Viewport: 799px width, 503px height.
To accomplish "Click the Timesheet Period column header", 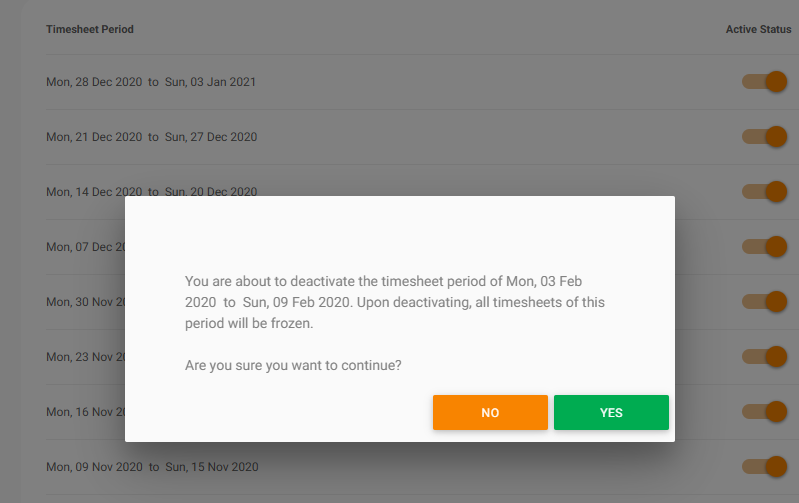I will pos(90,30).
